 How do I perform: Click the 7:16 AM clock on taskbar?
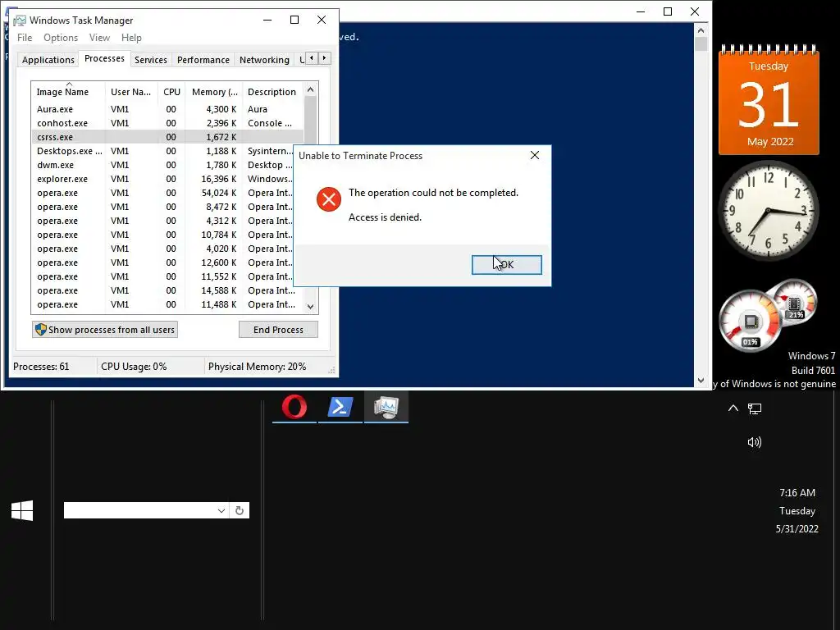(797, 493)
